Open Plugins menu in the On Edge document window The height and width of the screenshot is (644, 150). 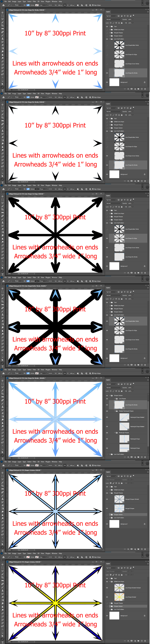pos(48,185)
